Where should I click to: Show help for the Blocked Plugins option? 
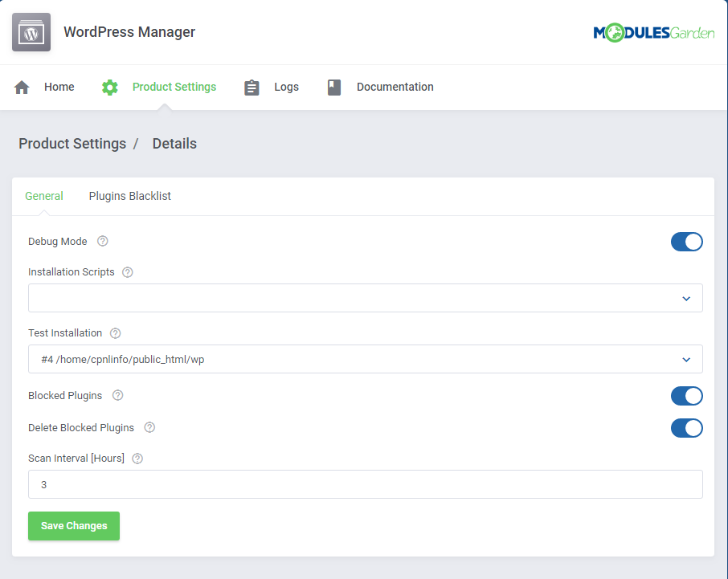pos(118,395)
